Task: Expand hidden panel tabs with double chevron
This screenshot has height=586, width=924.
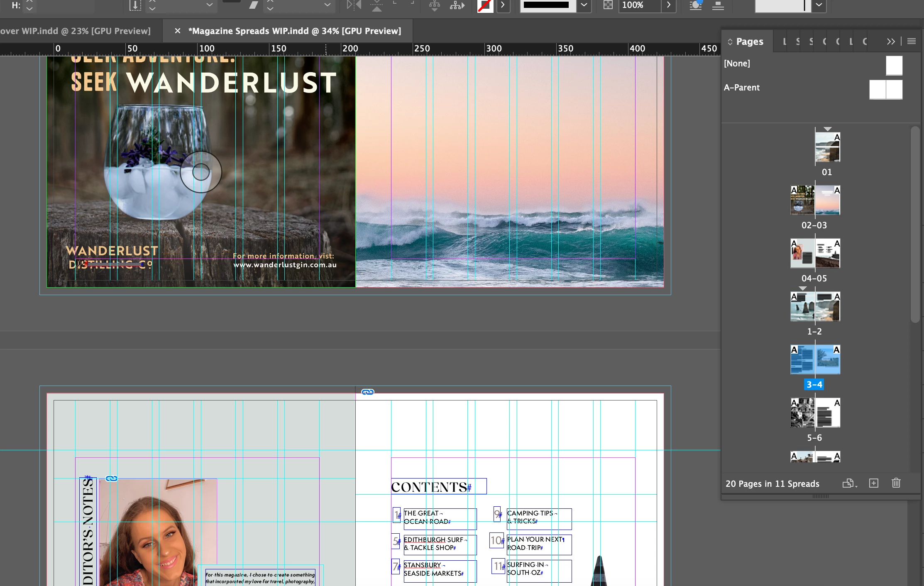Action: (891, 41)
